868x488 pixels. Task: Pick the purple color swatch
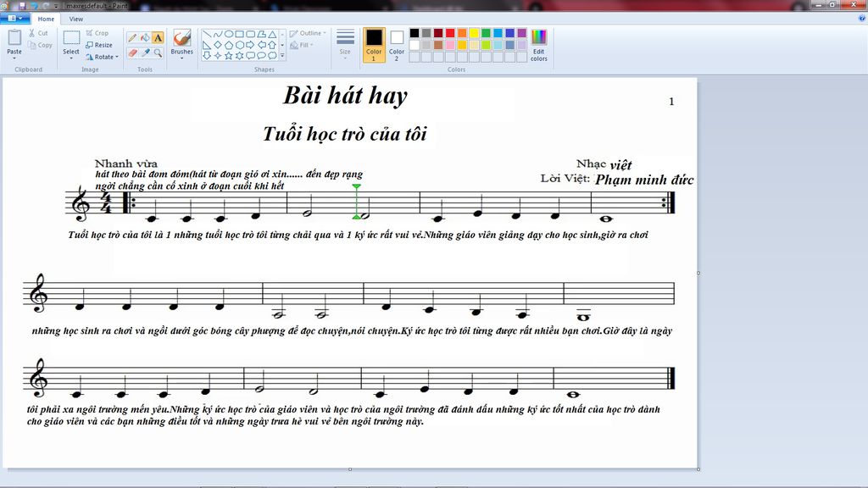coord(522,33)
